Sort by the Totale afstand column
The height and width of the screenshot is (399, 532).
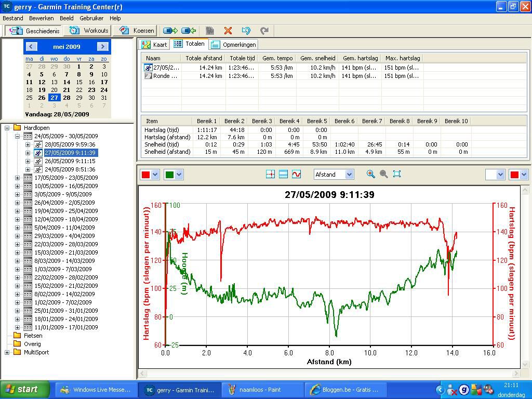(204, 58)
